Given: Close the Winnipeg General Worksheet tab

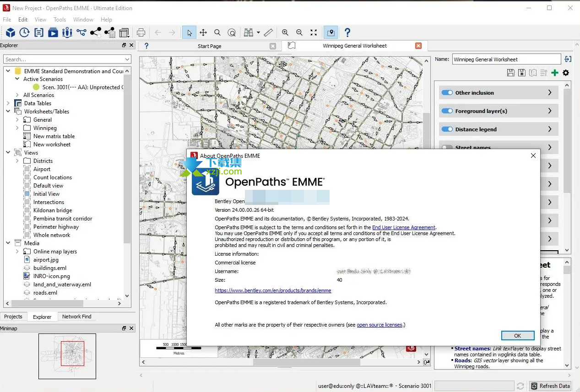Looking at the screenshot, I should (418, 46).
